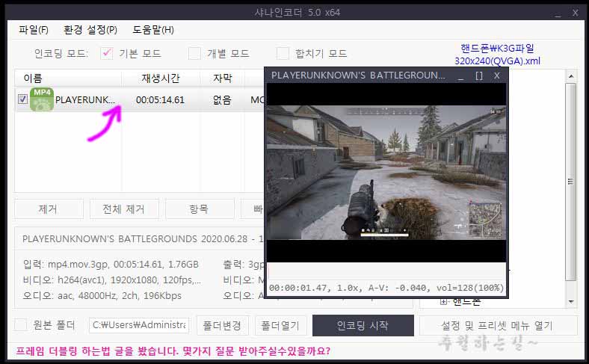This screenshot has width=589, height=364.
Task: Click the MP4 file icon in list
Action: tap(42, 99)
